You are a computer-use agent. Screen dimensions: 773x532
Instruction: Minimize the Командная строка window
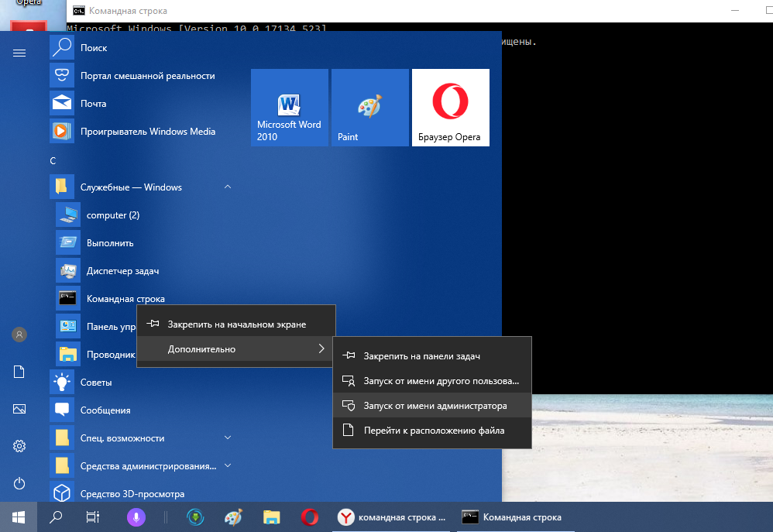tap(735, 10)
